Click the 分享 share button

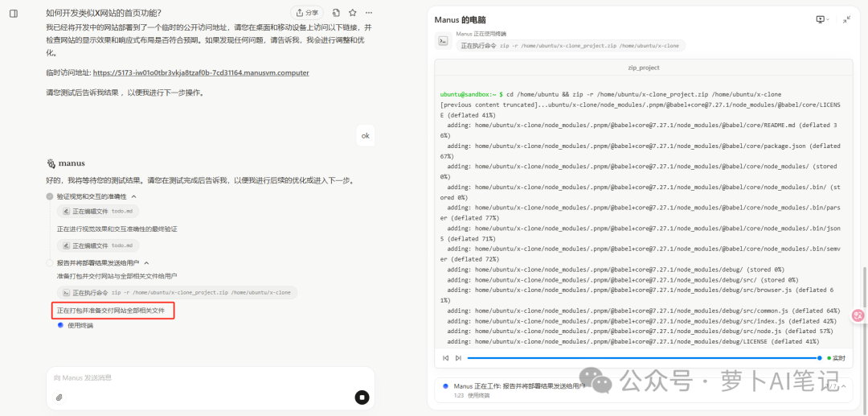coord(307,13)
